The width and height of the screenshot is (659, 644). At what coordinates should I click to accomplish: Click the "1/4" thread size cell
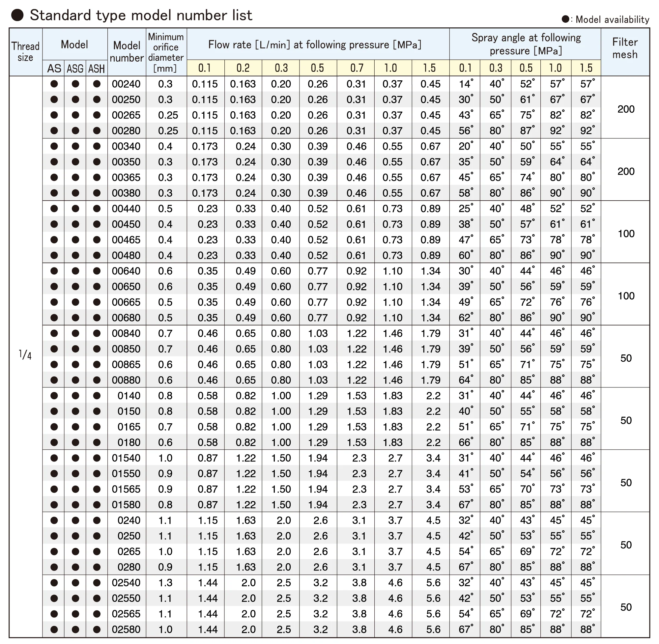[x=25, y=355]
